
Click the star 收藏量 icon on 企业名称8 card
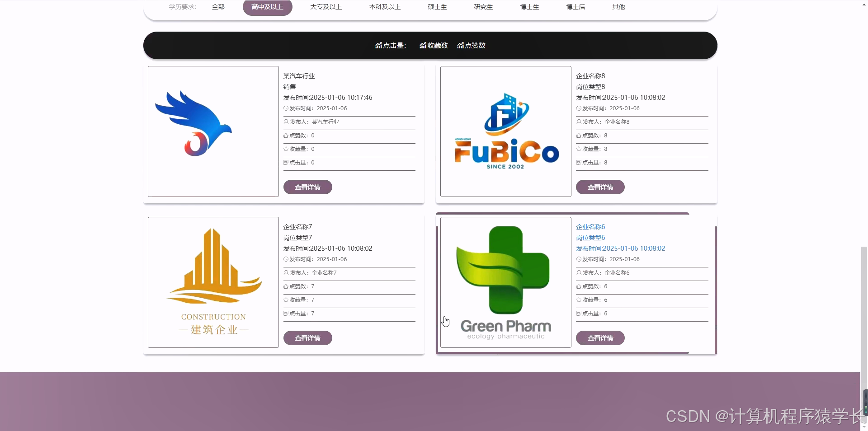[579, 149]
